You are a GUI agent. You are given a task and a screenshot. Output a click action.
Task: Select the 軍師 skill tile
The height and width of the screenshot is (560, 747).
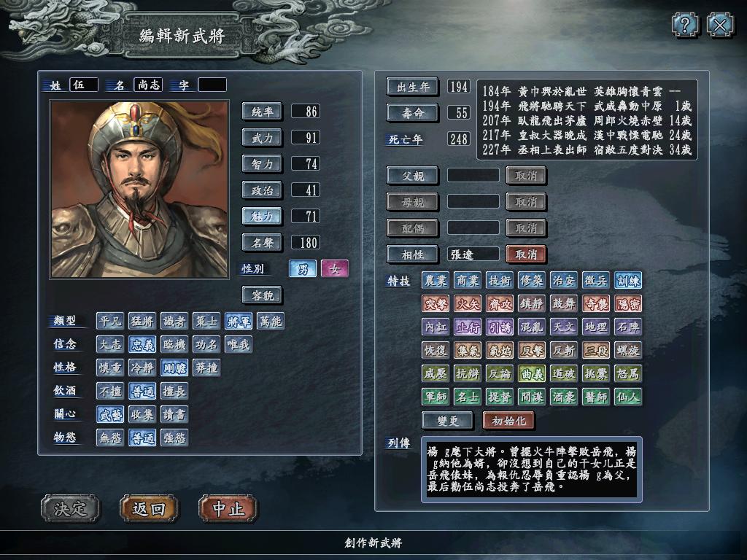click(x=436, y=397)
